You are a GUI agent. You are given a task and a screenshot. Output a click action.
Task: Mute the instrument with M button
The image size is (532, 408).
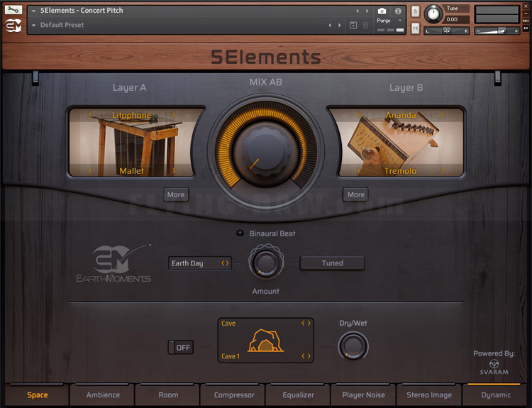click(x=415, y=28)
